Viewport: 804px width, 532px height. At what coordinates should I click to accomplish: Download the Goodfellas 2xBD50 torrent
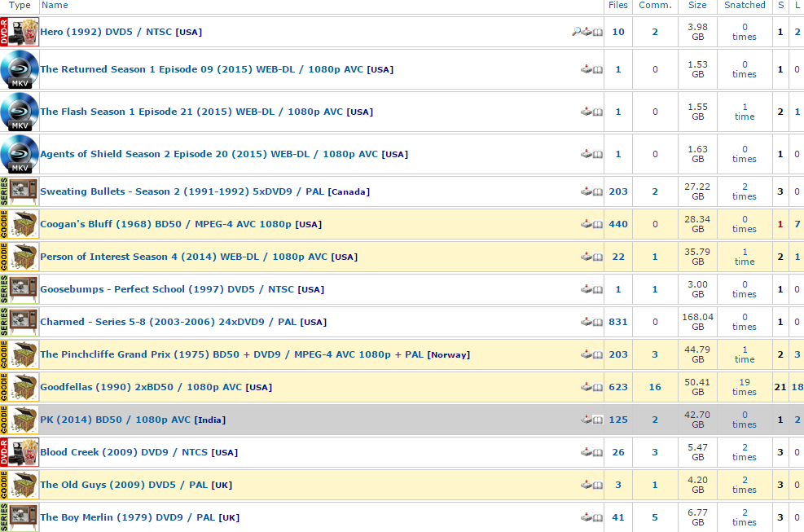tap(587, 387)
